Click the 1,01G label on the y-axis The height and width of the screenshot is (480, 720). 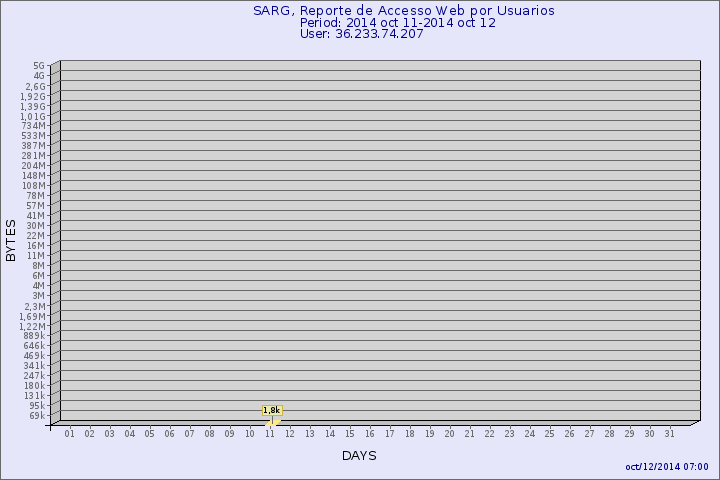pyautogui.click(x=32, y=116)
